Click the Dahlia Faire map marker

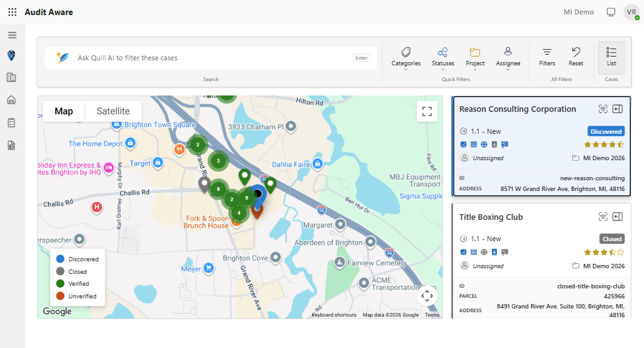tap(317, 163)
